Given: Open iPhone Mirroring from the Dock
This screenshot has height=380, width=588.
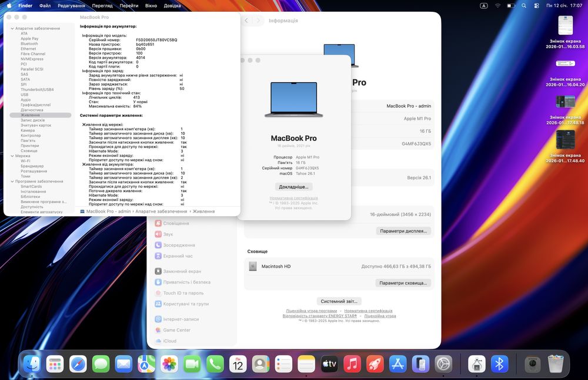Looking at the screenshot, I should pos(421,364).
